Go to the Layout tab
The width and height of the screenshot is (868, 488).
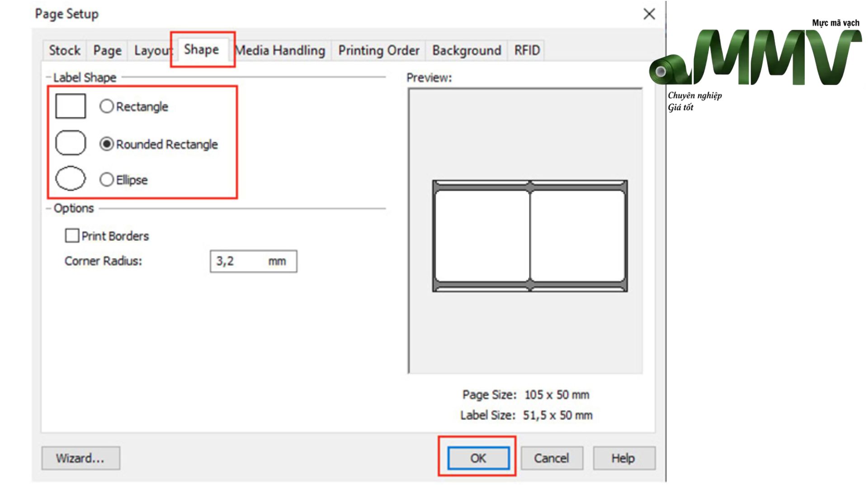[x=151, y=50]
